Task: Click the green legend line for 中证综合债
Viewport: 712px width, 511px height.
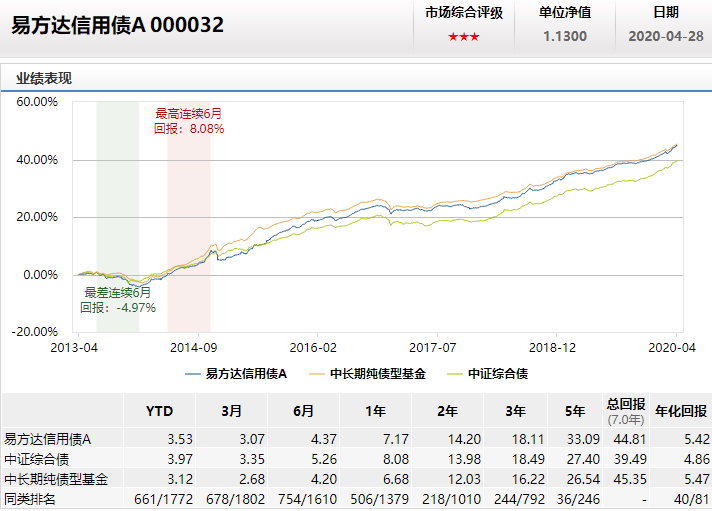Action: coord(455,374)
